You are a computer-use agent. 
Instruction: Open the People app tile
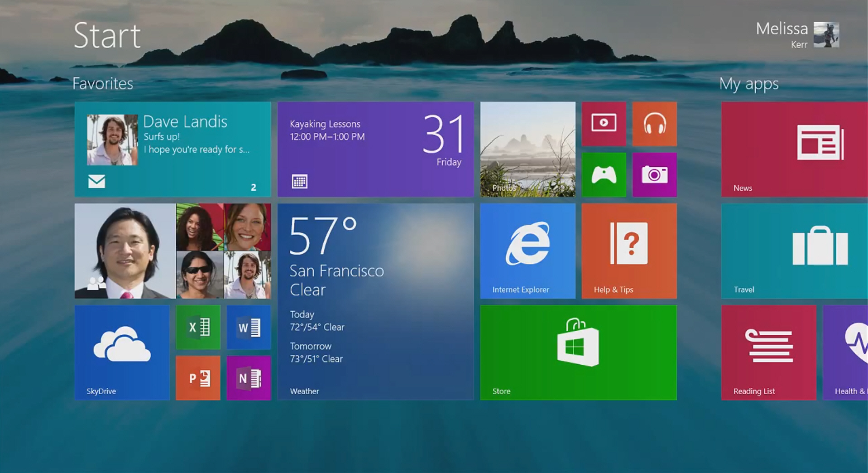click(x=173, y=251)
